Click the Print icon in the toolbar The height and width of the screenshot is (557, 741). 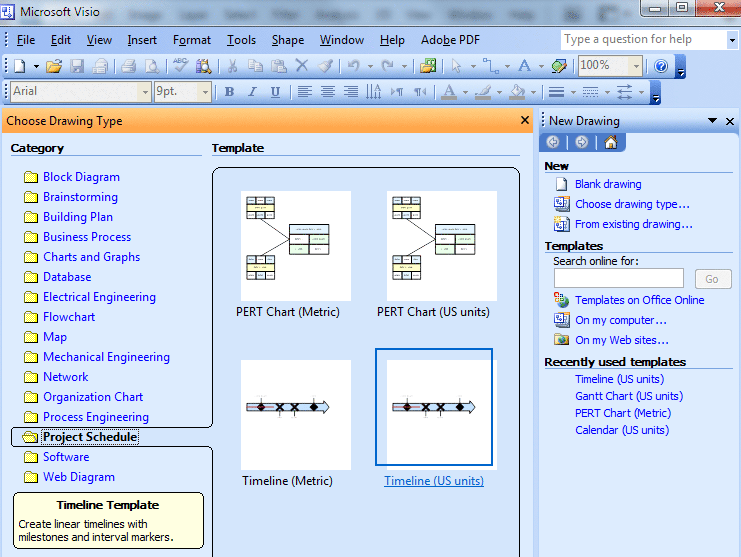coord(128,66)
